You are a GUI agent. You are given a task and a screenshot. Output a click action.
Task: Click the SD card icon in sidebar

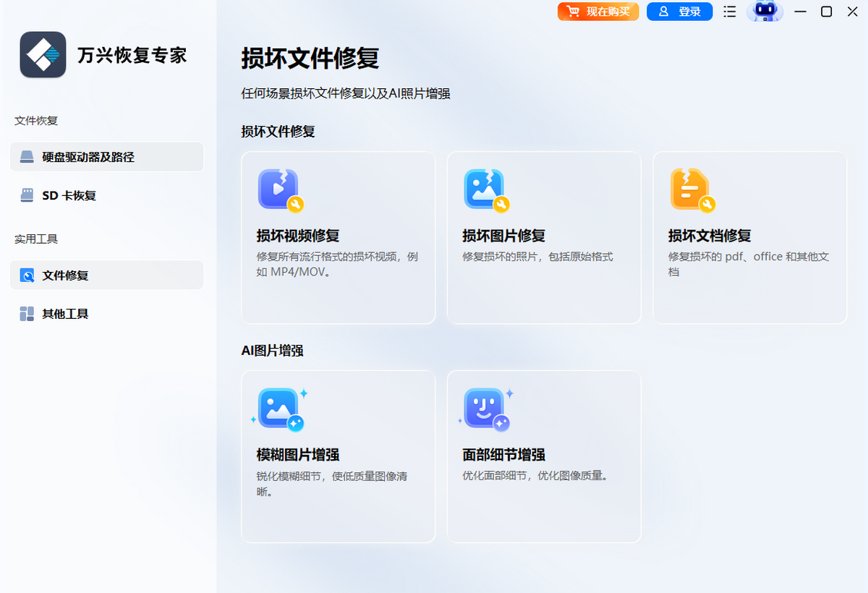[x=27, y=195]
